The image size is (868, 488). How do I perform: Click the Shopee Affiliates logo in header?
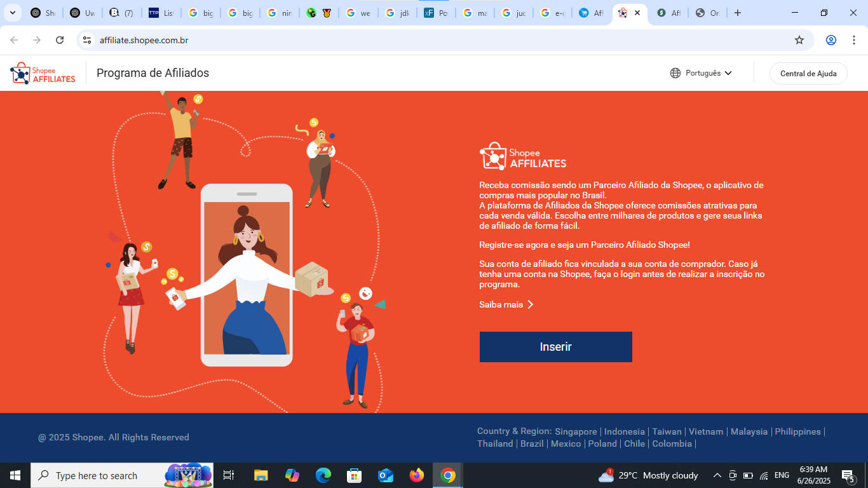tap(43, 73)
